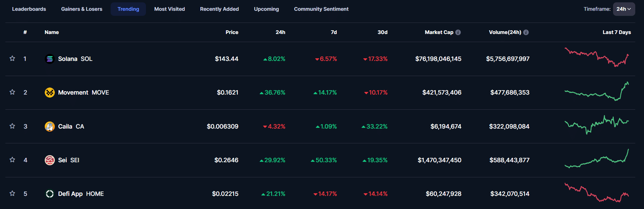Screen dimensions: 644x209
Task: Click Sei 7d change 50.33%
Action: 324,160
